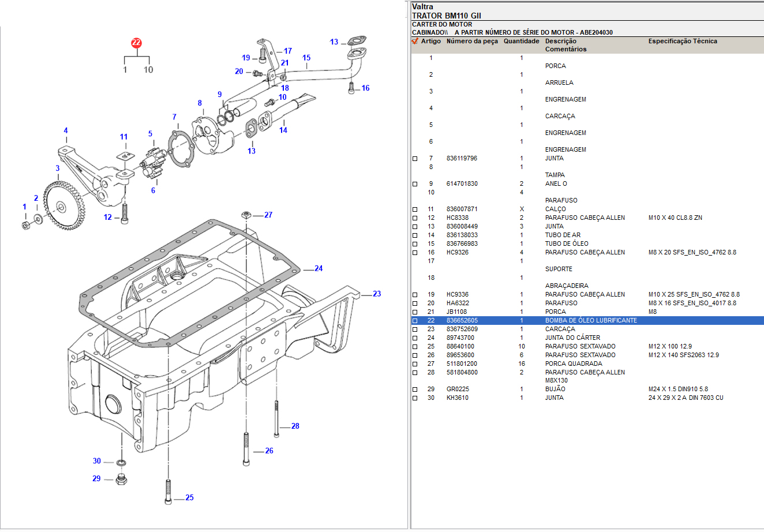Click callout 3 gear in diagram
The image size is (764, 532).
click(x=58, y=168)
